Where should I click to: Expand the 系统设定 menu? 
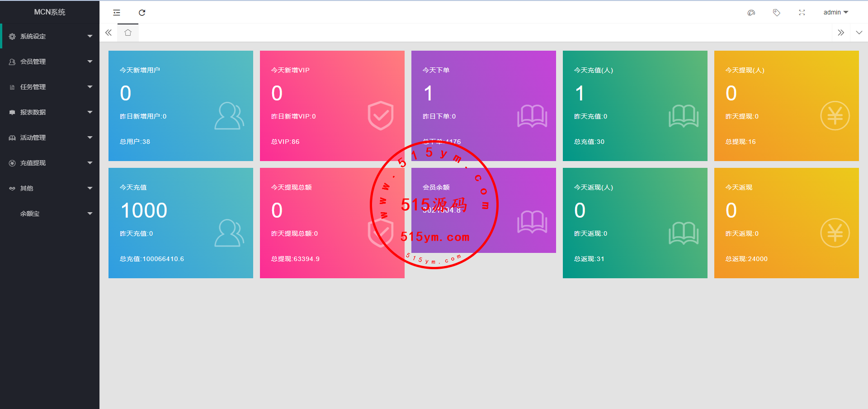tap(50, 36)
